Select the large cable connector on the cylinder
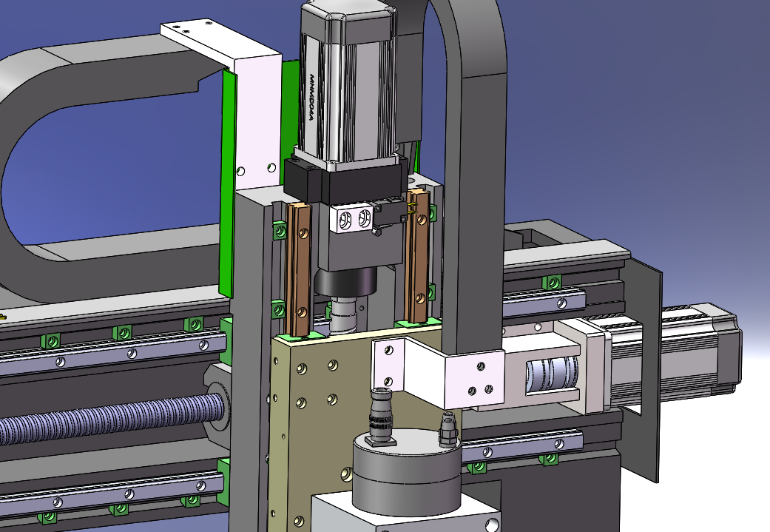Viewport: 770px width, 532px height. 381,417
